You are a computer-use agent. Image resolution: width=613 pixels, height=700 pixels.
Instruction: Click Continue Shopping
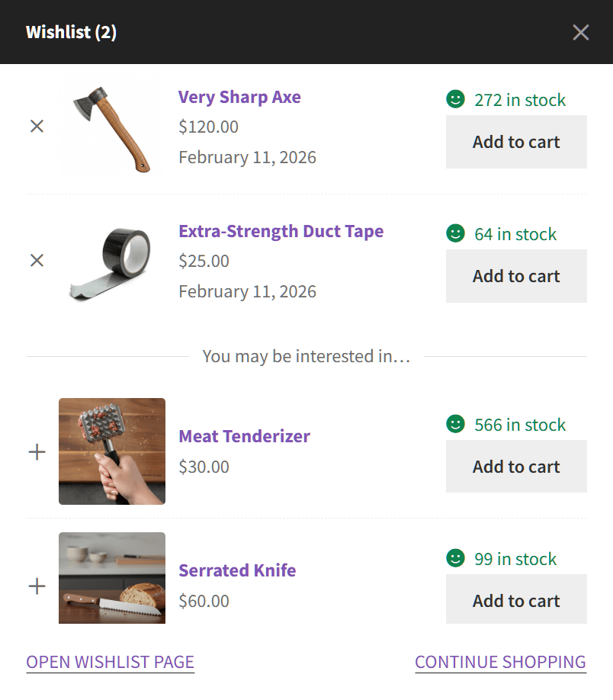(x=500, y=662)
